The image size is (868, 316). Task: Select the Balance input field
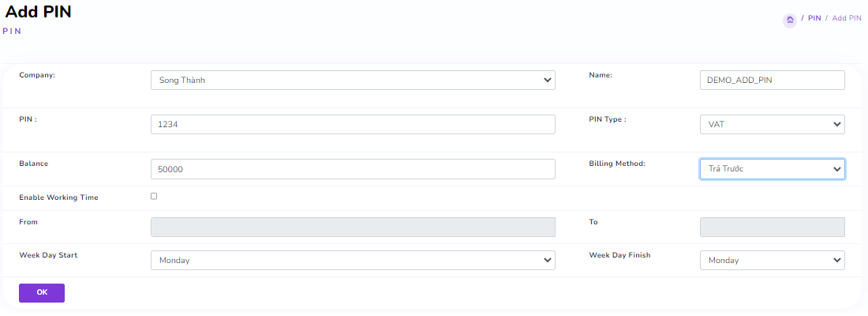pos(353,169)
